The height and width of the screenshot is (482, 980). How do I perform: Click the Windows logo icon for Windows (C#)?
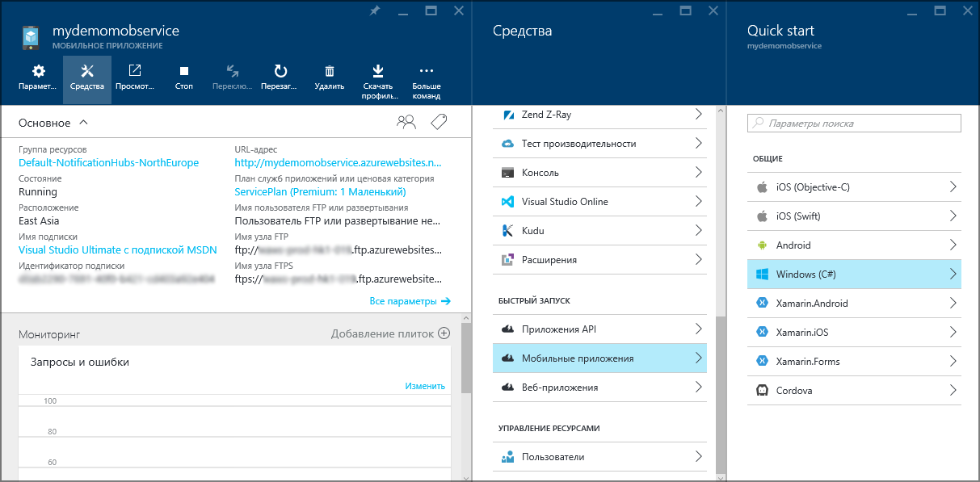pyautogui.click(x=761, y=275)
